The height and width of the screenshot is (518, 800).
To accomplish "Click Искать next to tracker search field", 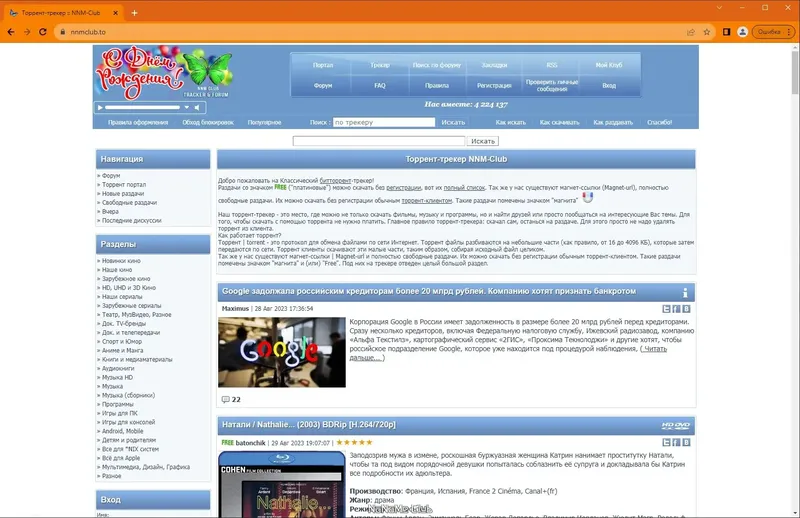I will tap(453, 122).
